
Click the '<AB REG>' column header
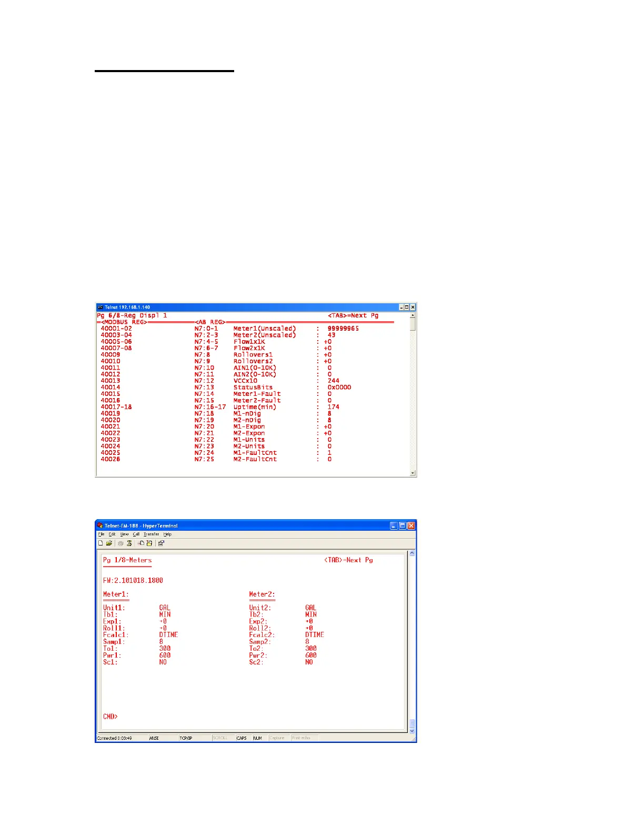tap(210, 322)
